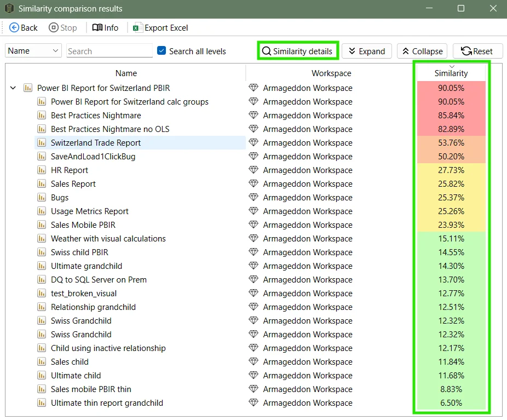Click the Reset button
Image resolution: width=507 pixels, height=420 pixels.
coord(477,51)
